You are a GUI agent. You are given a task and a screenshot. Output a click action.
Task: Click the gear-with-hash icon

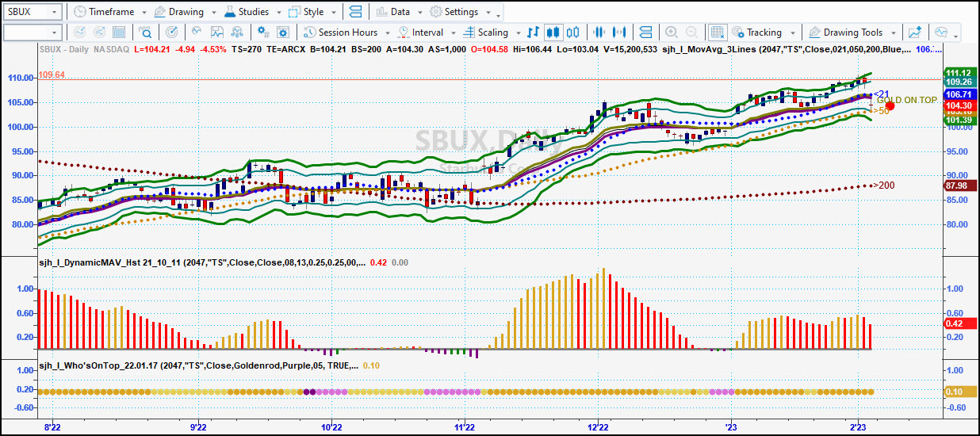[x=262, y=33]
